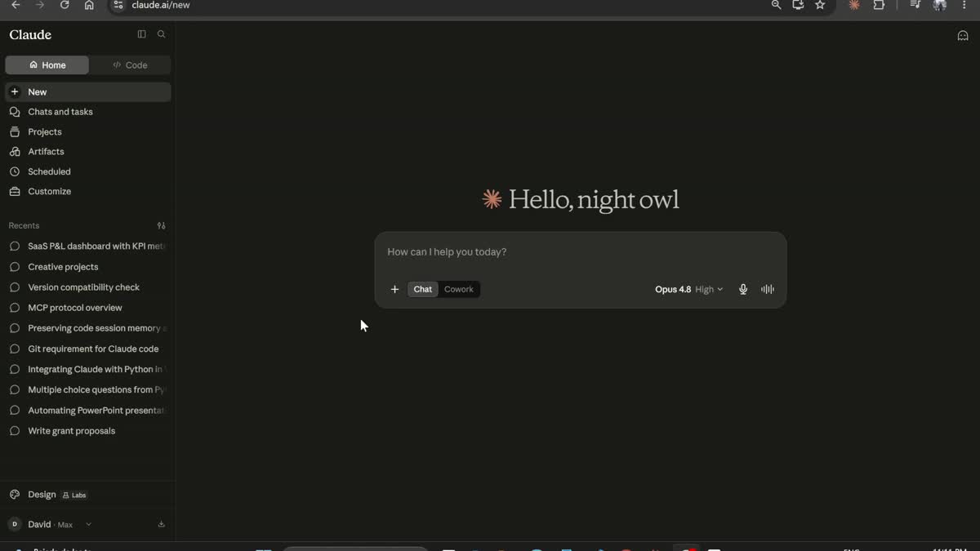Open the browser extensions puzzle icon
980x551 pixels.
coord(879,5)
